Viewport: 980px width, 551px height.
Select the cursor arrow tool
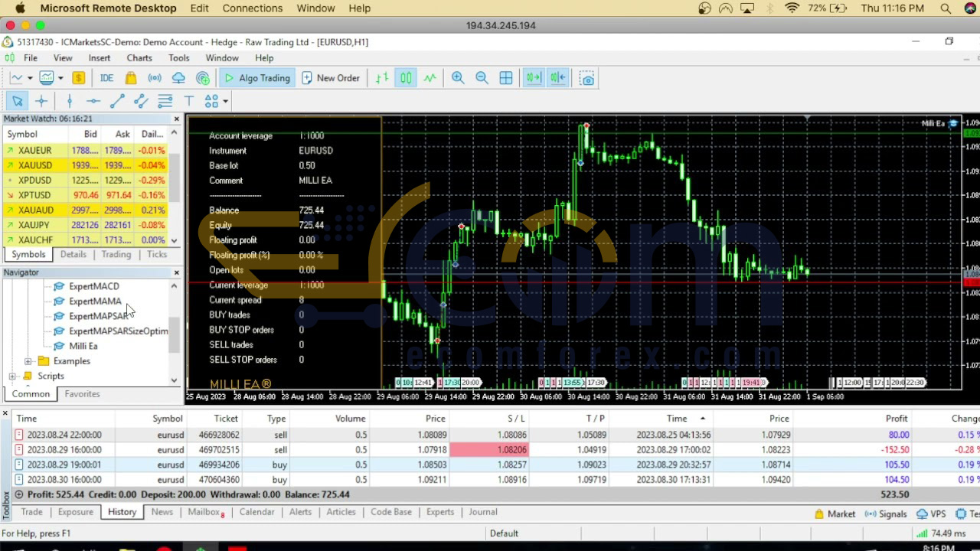click(18, 101)
